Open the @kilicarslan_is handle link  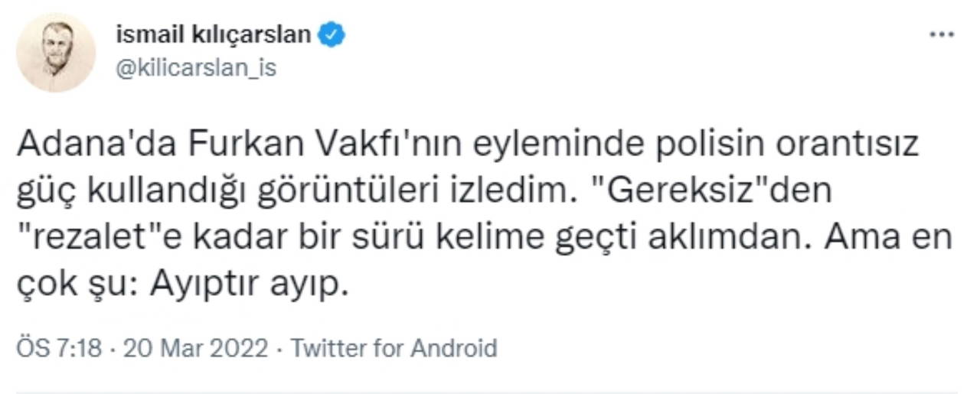[195, 67]
